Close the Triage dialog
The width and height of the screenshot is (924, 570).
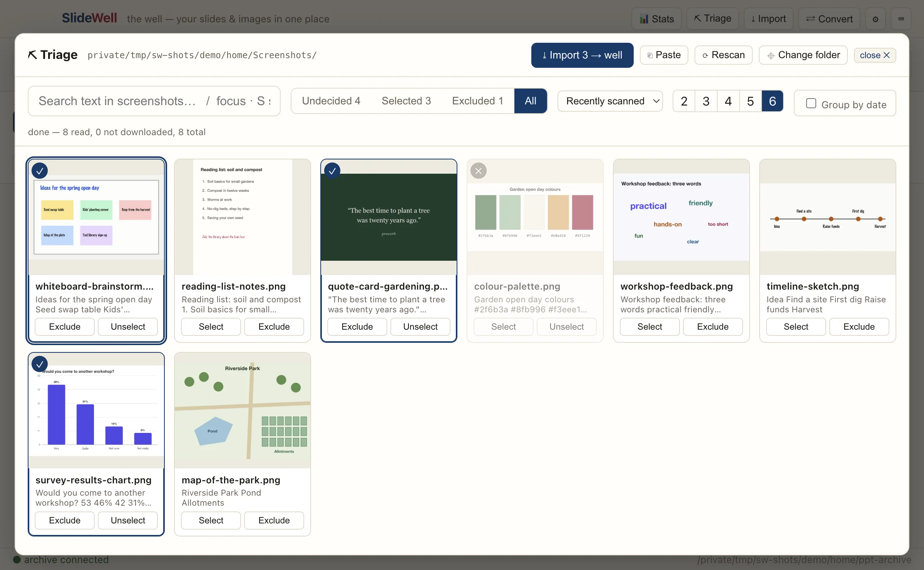coord(875,55)
